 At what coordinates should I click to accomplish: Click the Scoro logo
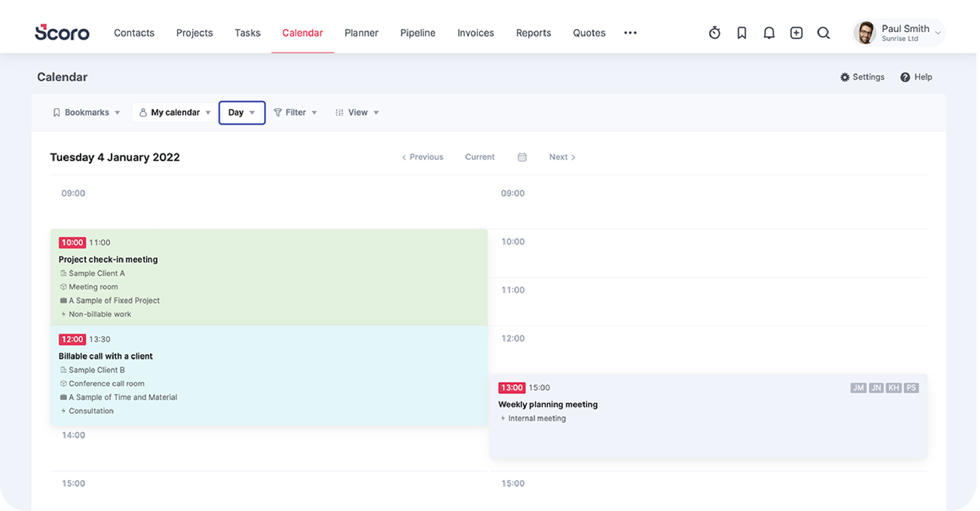coord(62,33)
